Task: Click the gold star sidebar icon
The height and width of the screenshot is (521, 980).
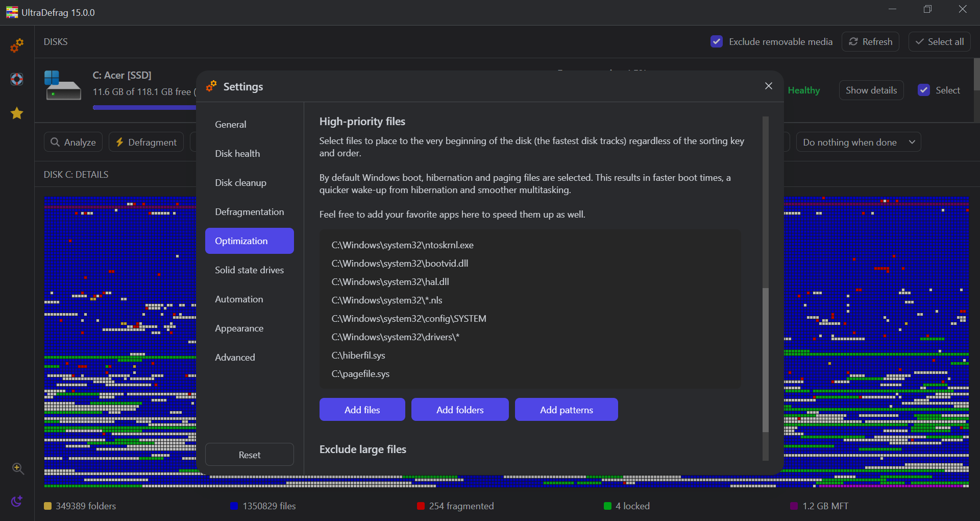Action: click(17, 113)
